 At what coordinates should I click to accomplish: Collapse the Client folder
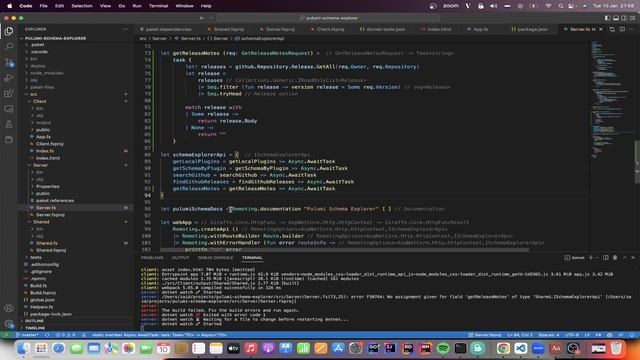pos(40,101)
